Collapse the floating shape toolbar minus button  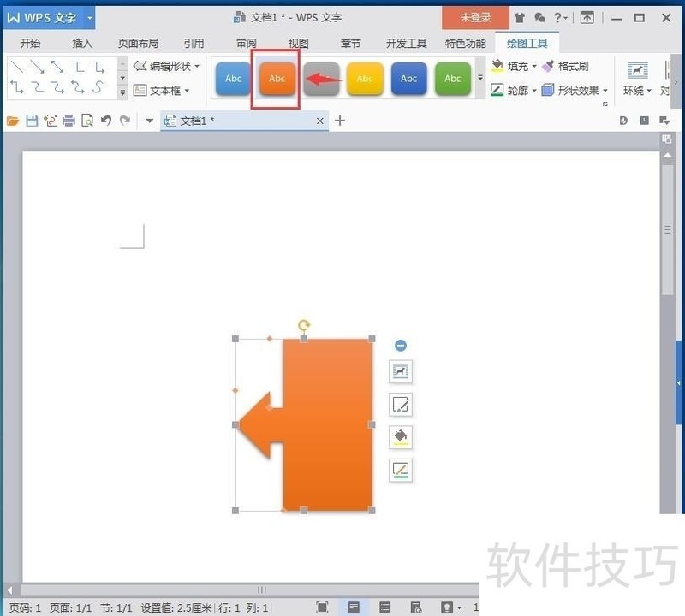(401, 346)
